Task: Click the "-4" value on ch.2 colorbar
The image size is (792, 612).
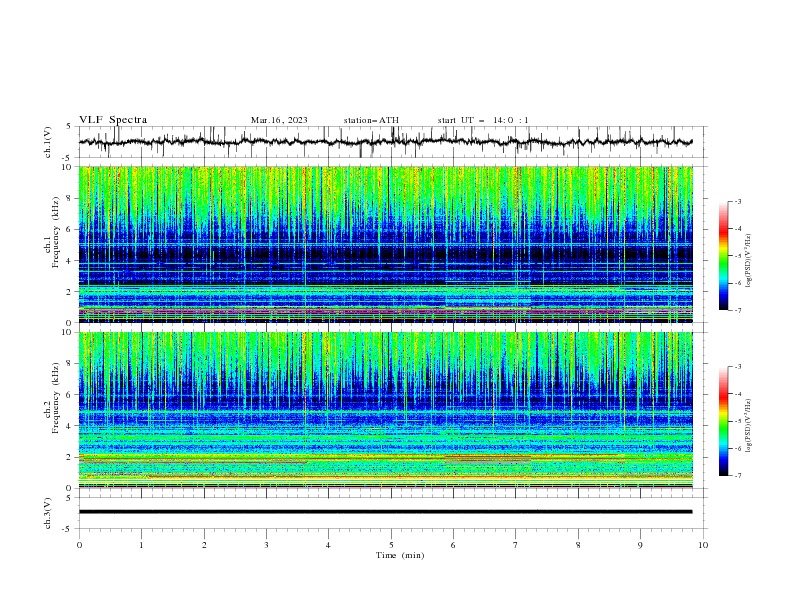Action: [x=737, y=394]
